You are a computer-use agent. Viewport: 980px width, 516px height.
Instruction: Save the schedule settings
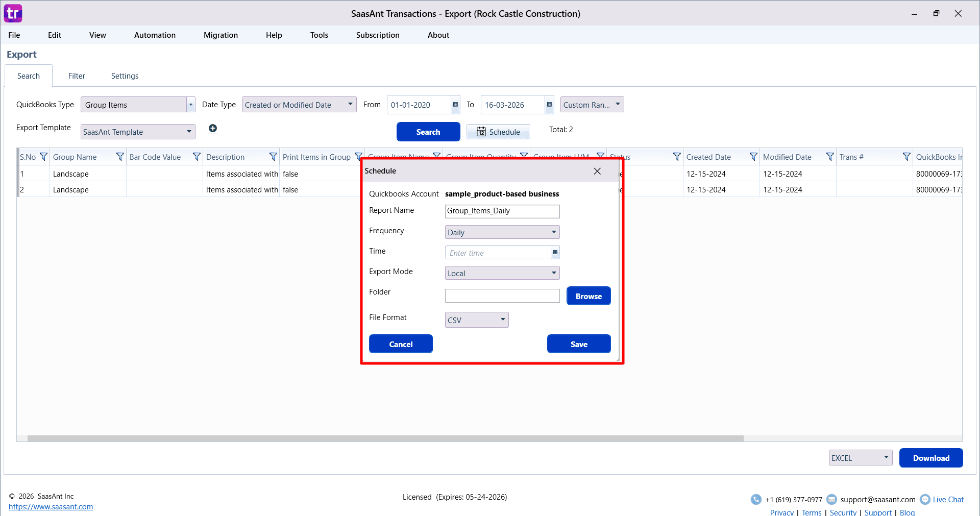[579, 344]
